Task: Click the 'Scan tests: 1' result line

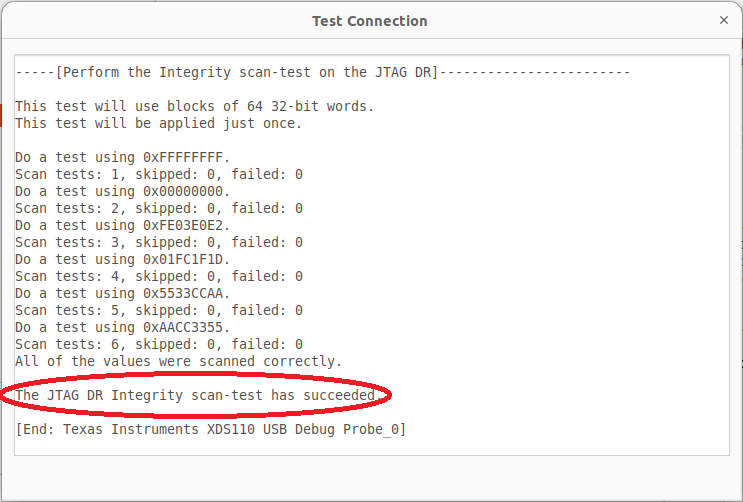Action: 158,174
